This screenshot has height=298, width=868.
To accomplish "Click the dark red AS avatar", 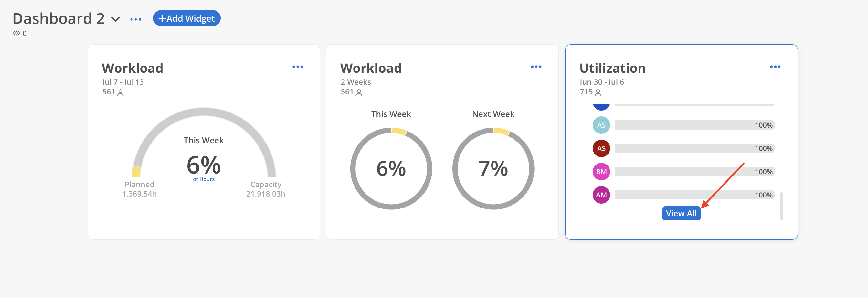I will pyautogui.click(x=601, y=148).
